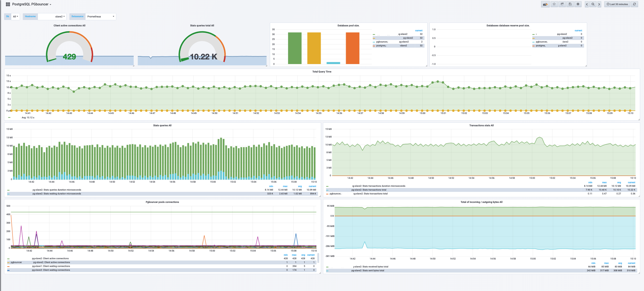Save dashboard with floppy disk icon
The height and width of the screenshot is (291, 644).
point(570,4)
